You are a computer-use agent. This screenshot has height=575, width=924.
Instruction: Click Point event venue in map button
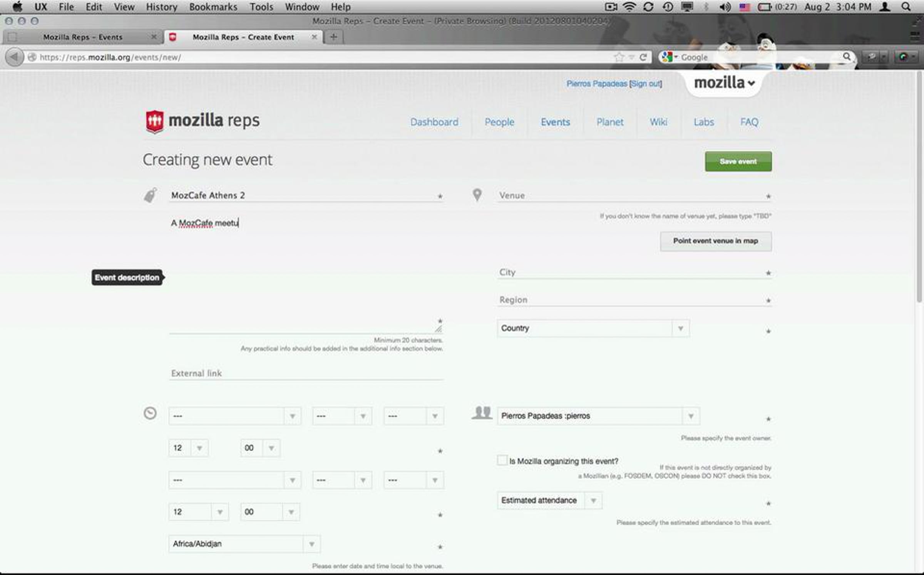[x=715, y=241]
